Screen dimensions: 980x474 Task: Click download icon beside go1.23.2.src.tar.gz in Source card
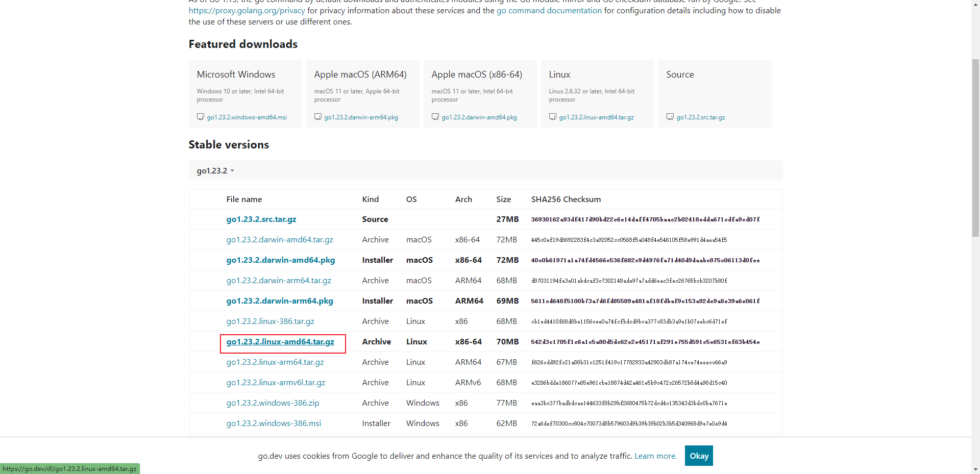(x=670, y=117)
